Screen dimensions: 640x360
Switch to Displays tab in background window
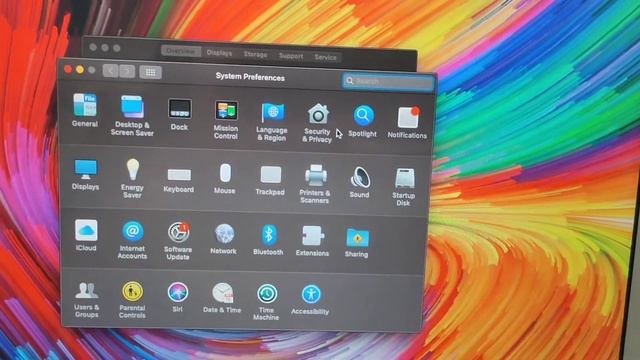[x=219, y=53]
